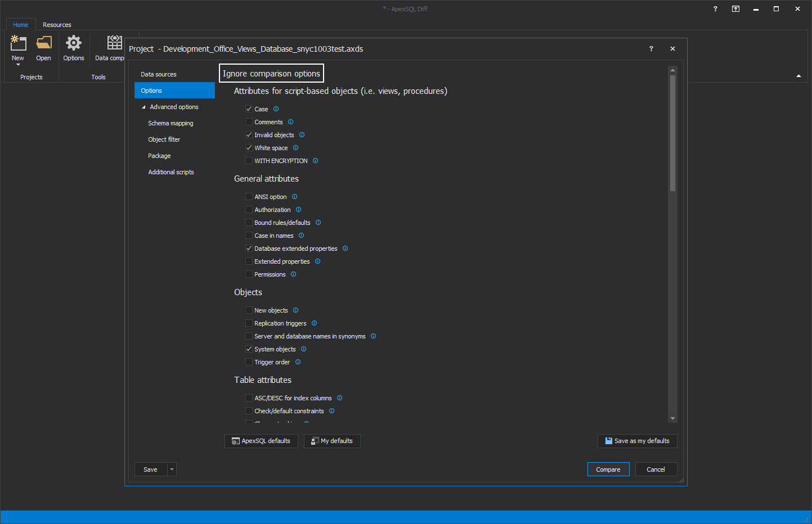Image resolution: width=812 pixels, height=524 pixels.
Task: Click info icon beside WITH ENCRYPTION
Action: pos(315,161)
